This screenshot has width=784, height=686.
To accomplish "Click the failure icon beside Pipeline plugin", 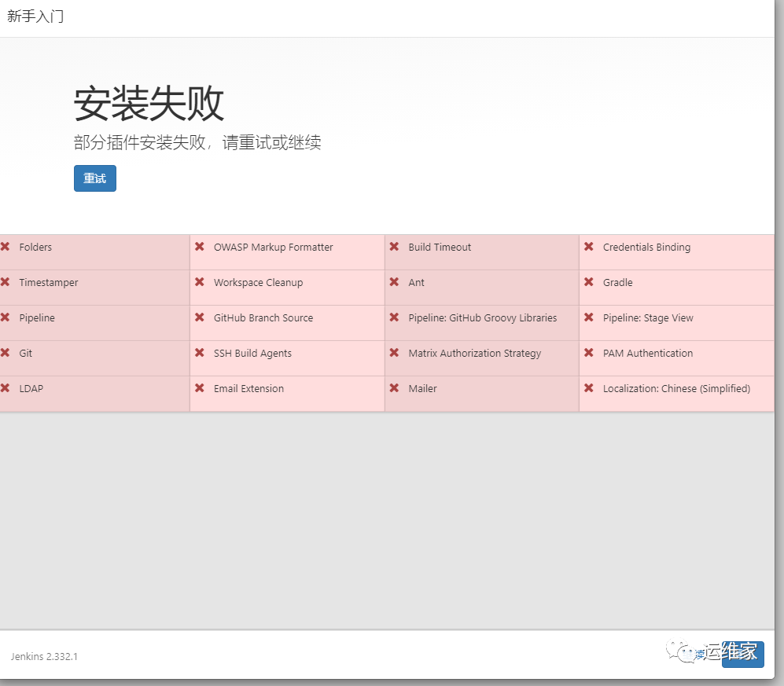I will pyautogui.click(x=7, y=317).
